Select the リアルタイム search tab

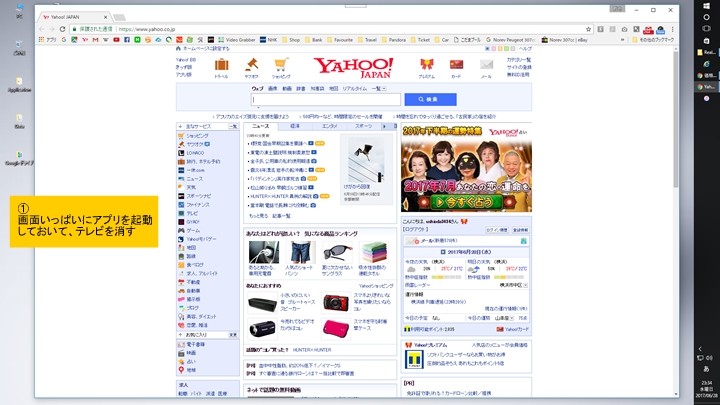(355, 89)
